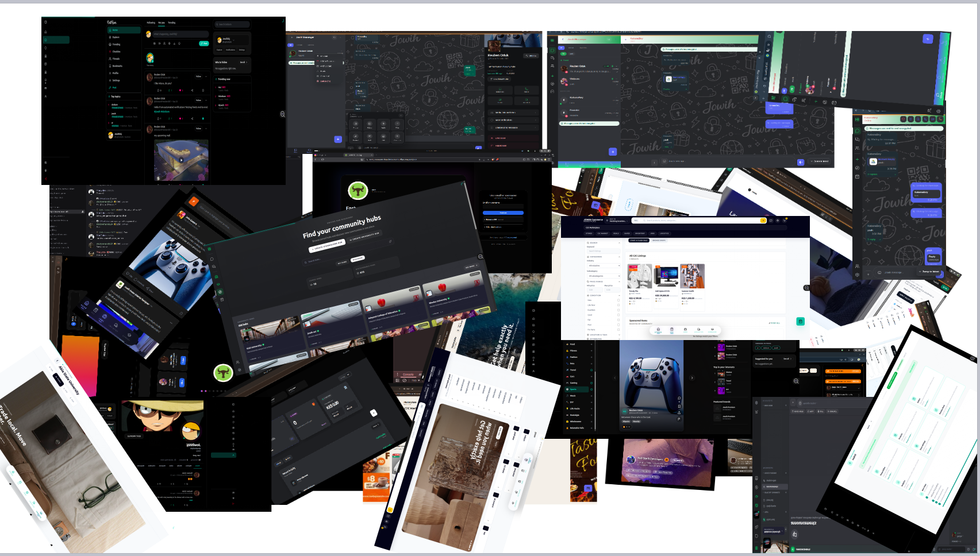Go to the next reel with right arrow
Screen dimensions: 980x556
692,378
